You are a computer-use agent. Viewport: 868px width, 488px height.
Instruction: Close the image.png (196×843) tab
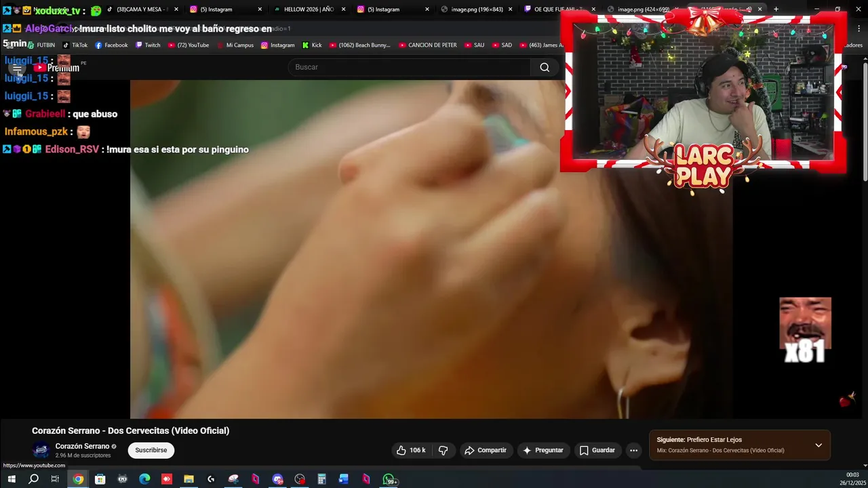511,9
